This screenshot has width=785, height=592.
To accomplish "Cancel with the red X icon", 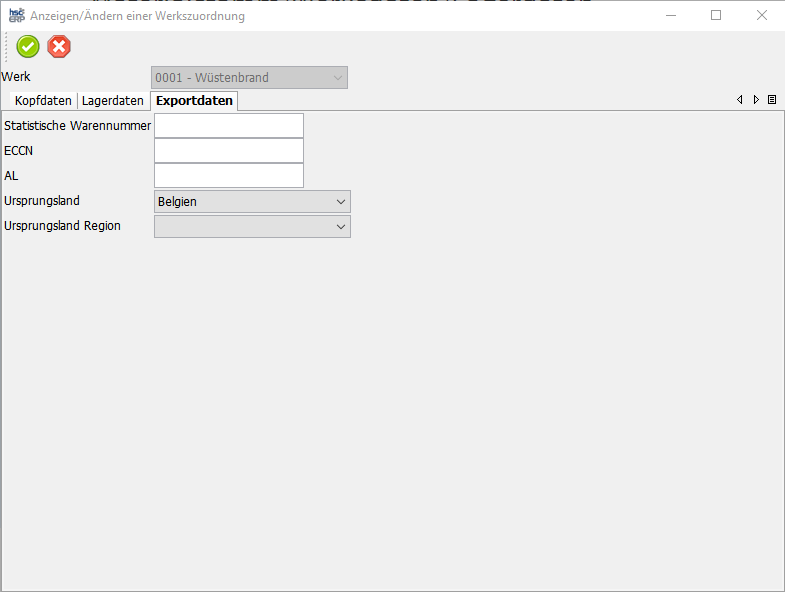I will [x=59, y=47].
